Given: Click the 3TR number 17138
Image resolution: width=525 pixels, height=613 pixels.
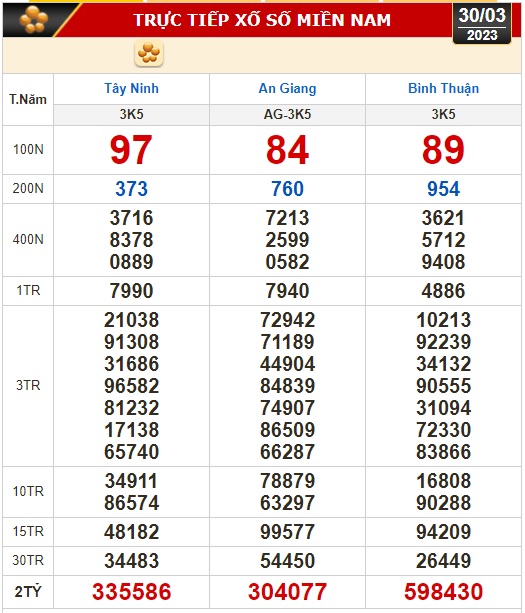Looking at the screenshot, I should tap(131, 430).
